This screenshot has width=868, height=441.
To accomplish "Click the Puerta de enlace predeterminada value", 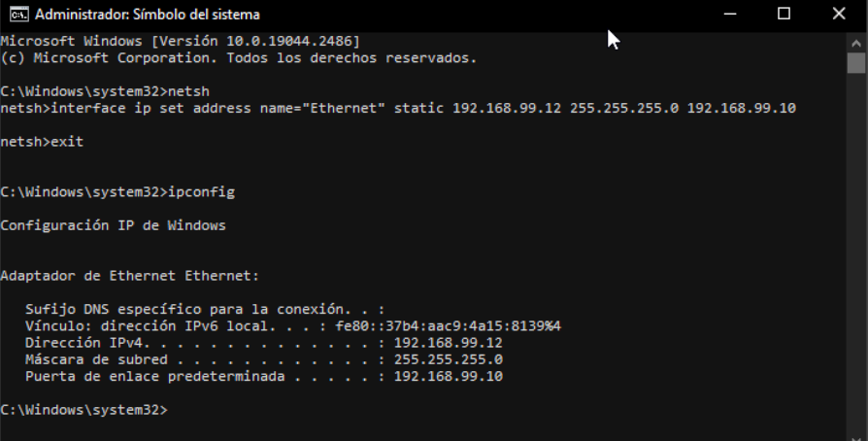I will click(x=448, y=376).
